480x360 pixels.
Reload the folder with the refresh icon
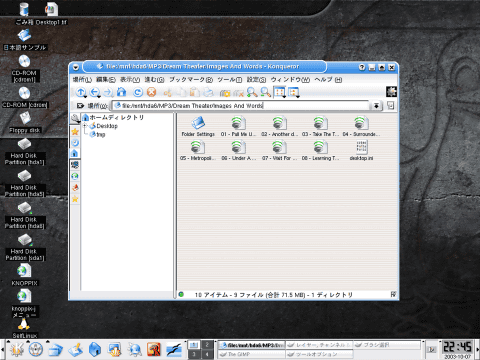138,92
